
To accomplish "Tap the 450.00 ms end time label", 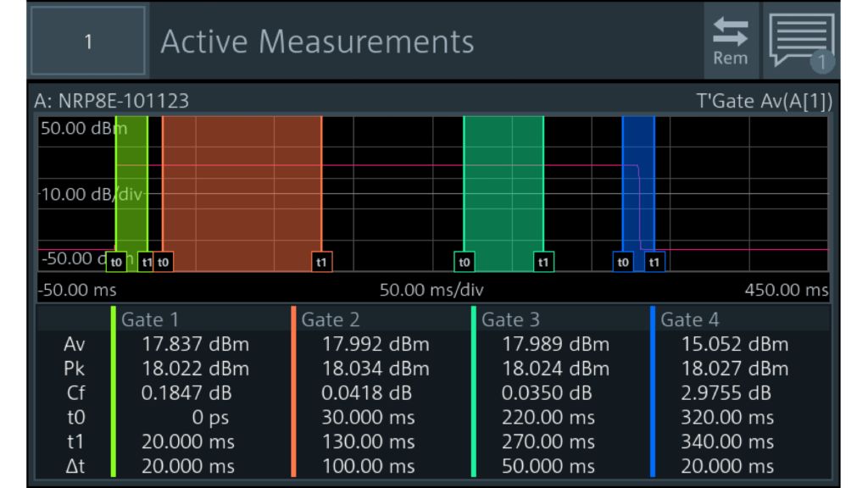I will click(x=788, y=290).
